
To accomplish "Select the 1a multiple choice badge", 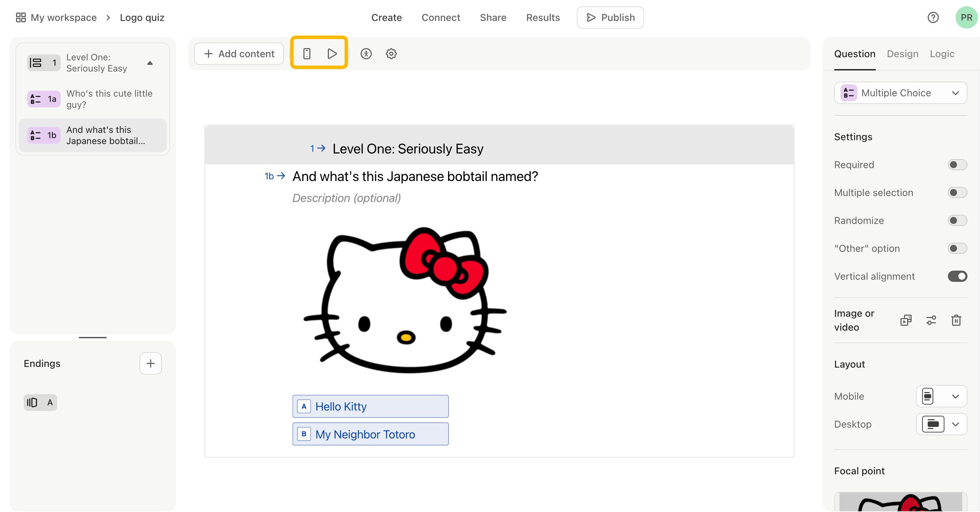I will 44,99.
